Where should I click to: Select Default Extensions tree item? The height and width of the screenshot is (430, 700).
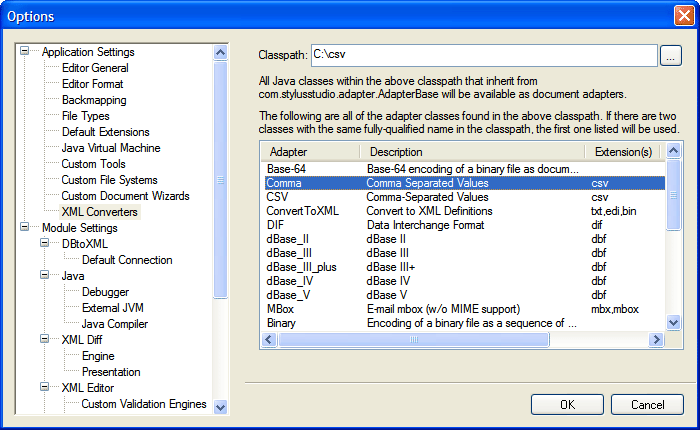(105, 132)
